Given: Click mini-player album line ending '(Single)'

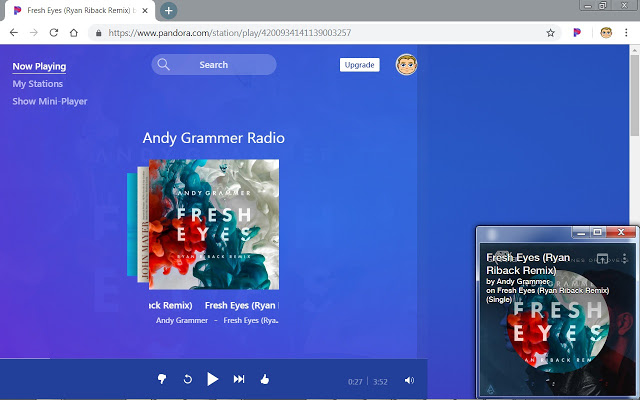Looking at the screenshot, I should [x=547, y=295].
